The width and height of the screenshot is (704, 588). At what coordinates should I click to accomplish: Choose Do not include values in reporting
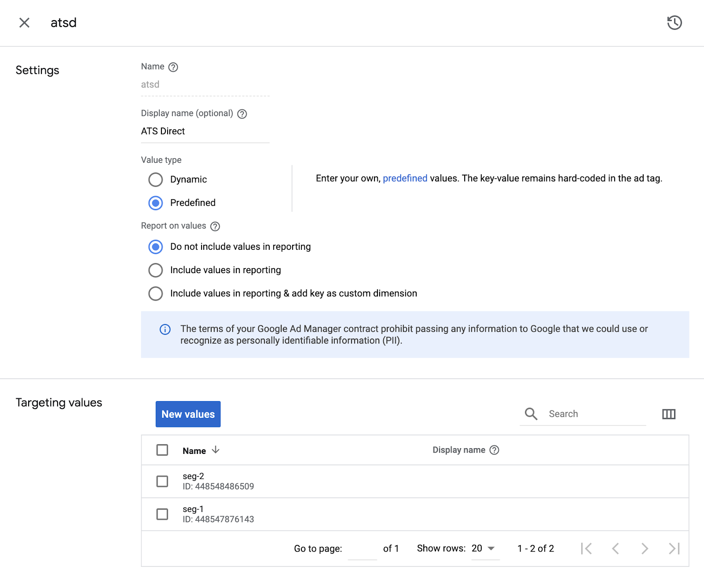[x=155, y=247]
